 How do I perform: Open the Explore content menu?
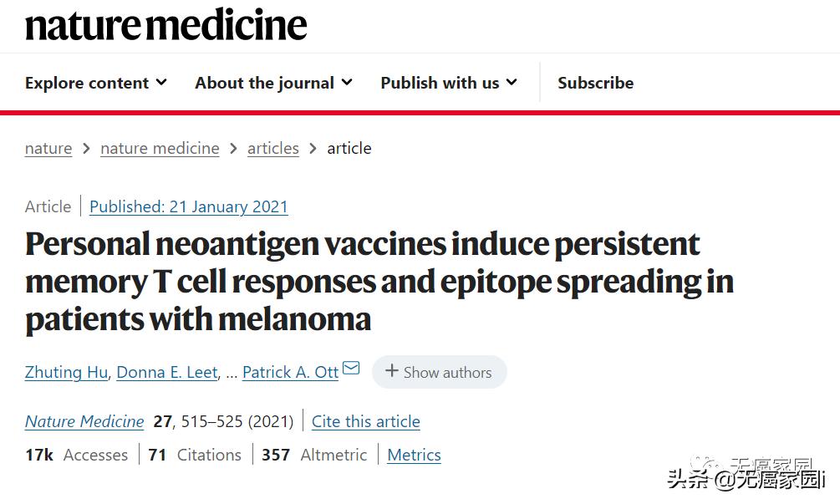coord(96,83)
